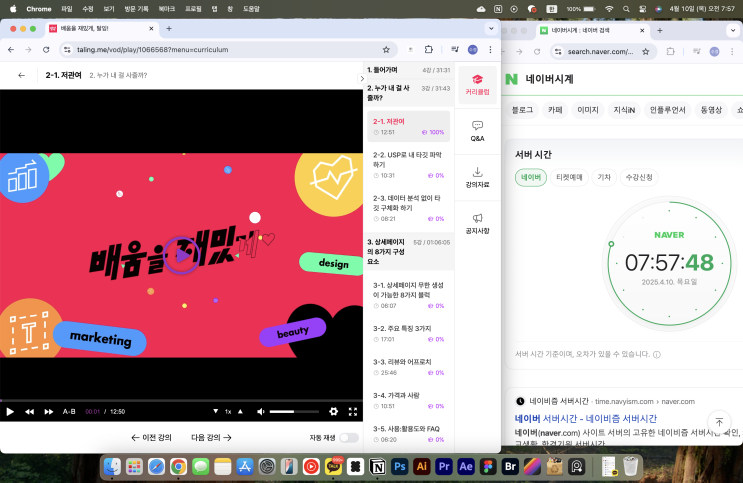Open Chrome three-dot menu in left window
This screenshot has width=743, height=483.
click(490, 50)
